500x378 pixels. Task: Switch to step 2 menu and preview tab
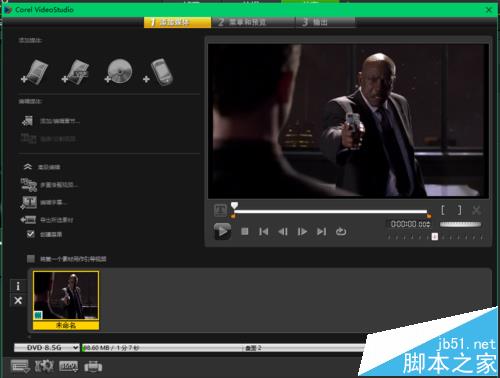click(x=253, y=22)
